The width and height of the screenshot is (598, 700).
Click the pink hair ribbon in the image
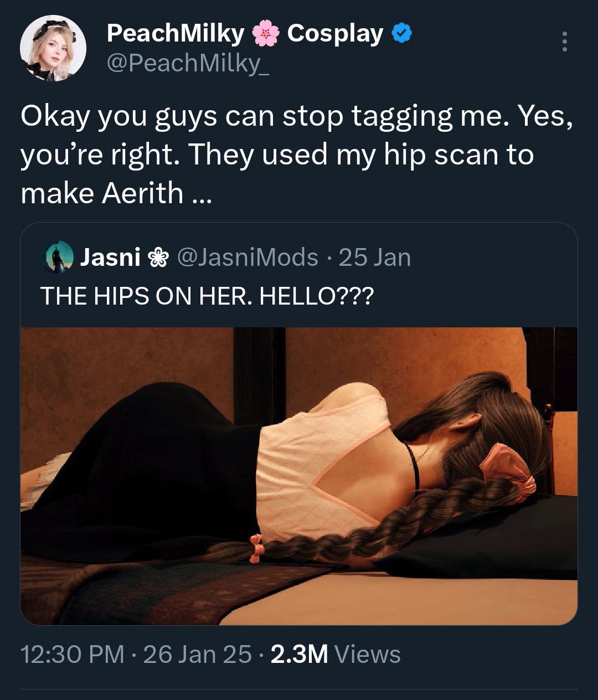click(507, 468)
